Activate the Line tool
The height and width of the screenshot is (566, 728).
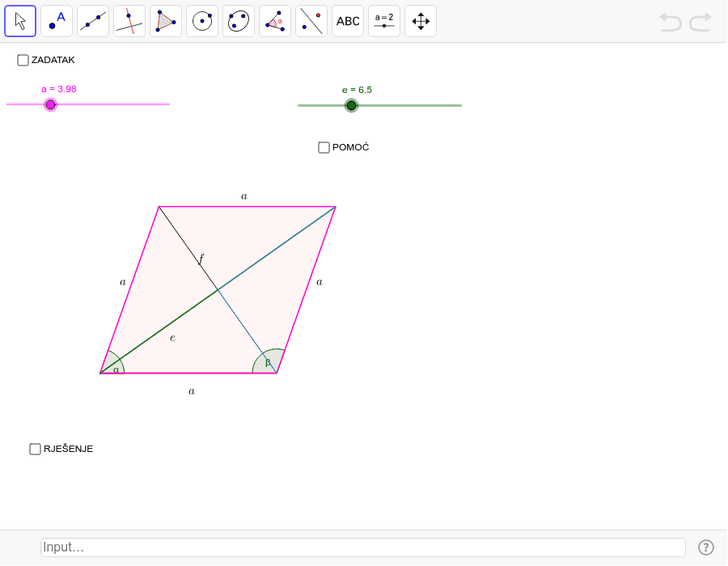pyautogui.click(x=93, y=20)
